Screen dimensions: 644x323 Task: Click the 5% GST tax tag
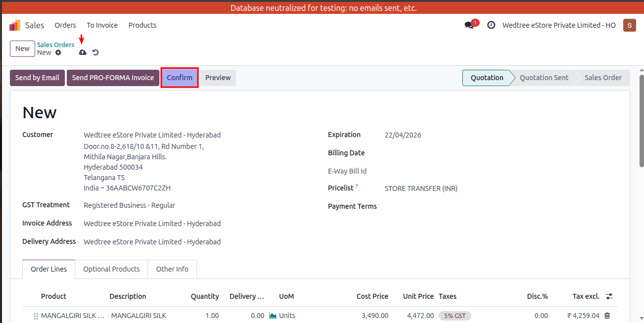pyautogui.click(x=455, y=316)
